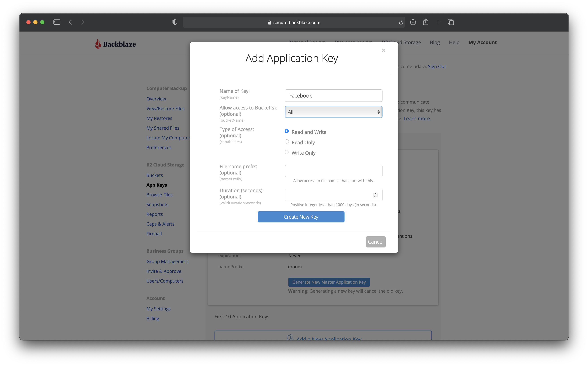
Task: Open Reports in the sidebar
Action: click(x=154, y=214)
